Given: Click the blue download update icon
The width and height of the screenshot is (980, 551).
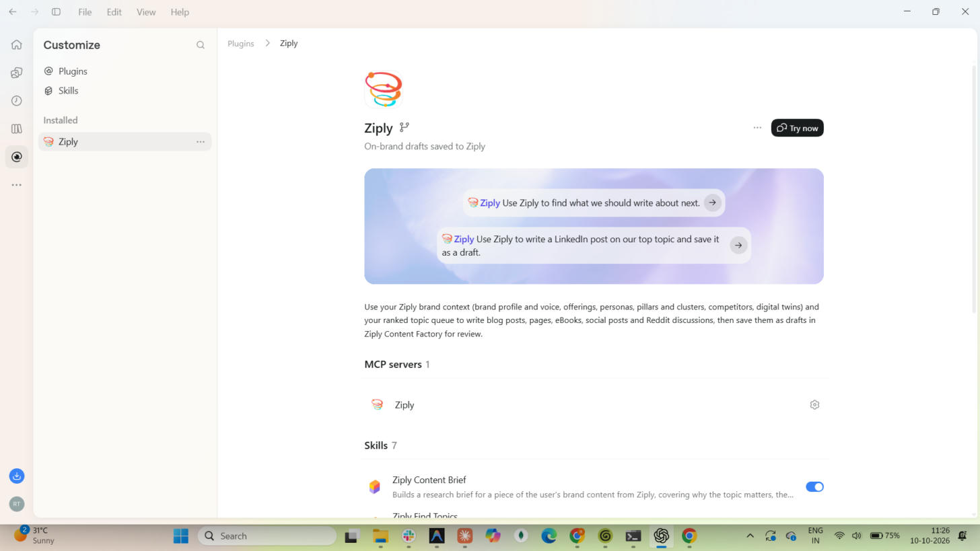Looking at the screenshot, I should click(x=17, y=476).
